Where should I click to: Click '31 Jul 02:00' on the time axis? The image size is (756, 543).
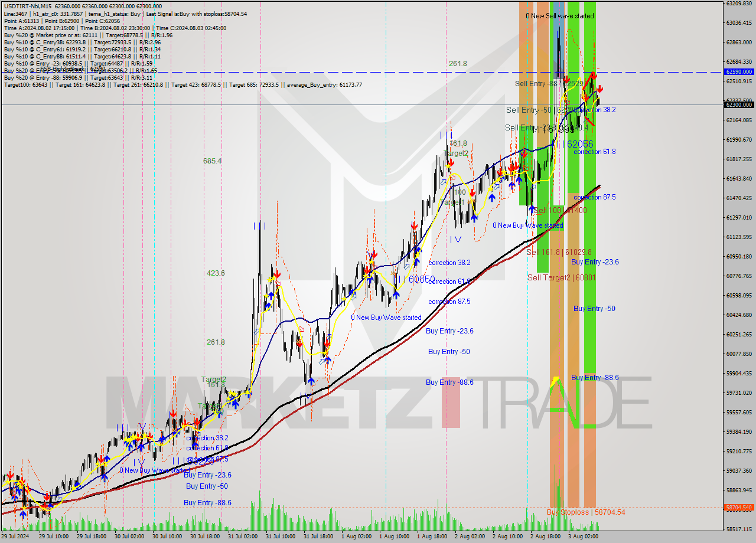coord(242,537)
